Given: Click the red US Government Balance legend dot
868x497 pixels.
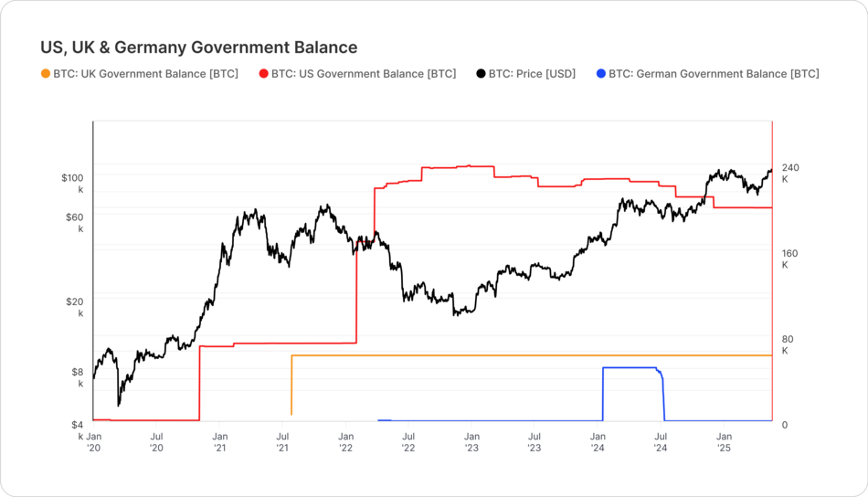Looking at the screenshot, I should click(x=263, y=74).
